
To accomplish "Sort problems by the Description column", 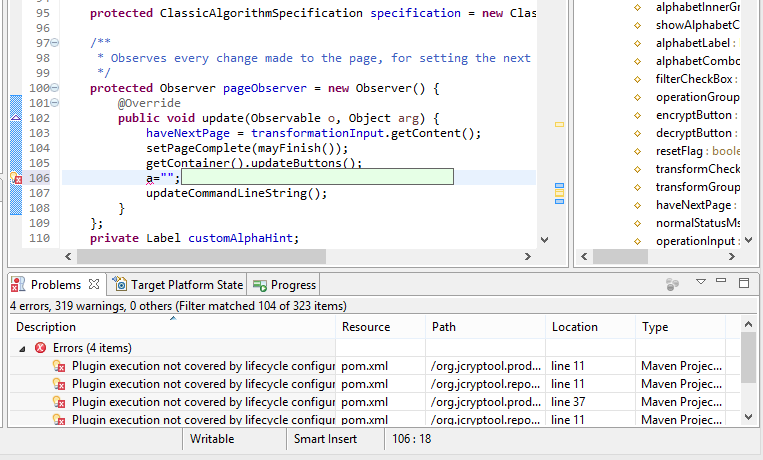I will (x=172, y=327).
